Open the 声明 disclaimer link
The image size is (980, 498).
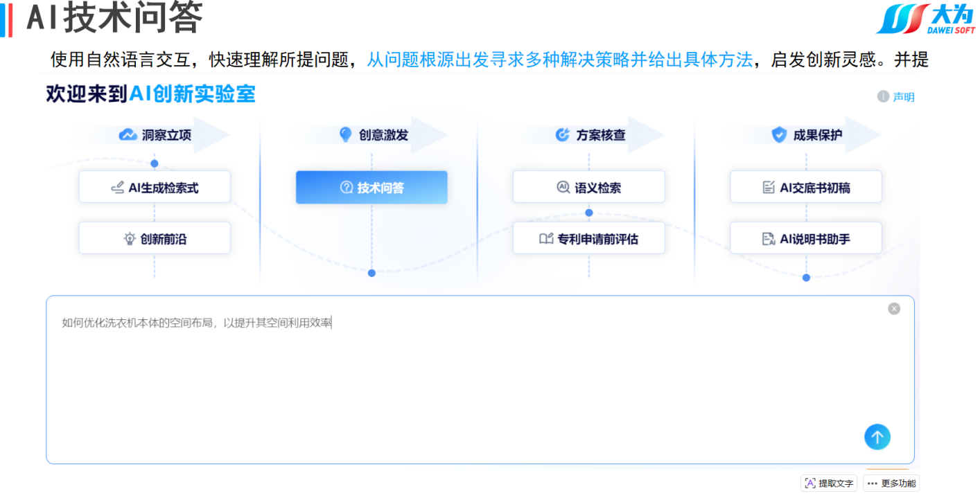coord(903,97)
